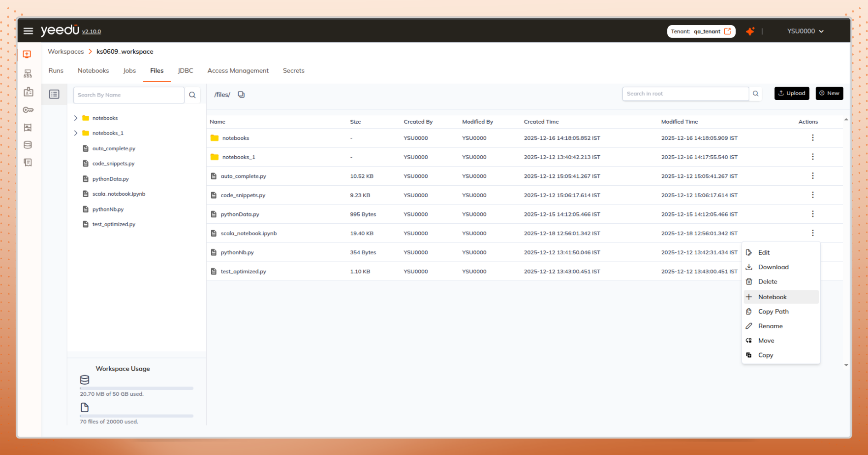Image resolution: width=868 pixels, height=455 pixels.
Task: Open the ID badge icon in the sidebar
Action: (28, 91)
